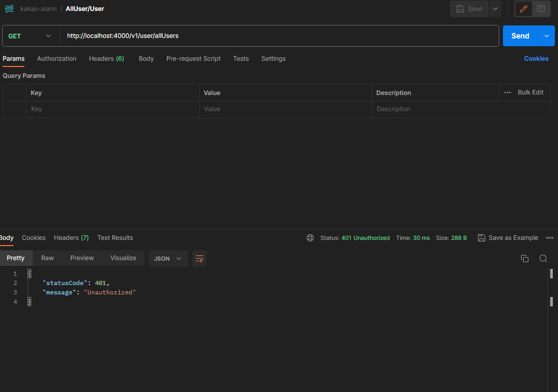The height and width of the screenshot is (392, 558).
Task: Click the Query Params heading
Action: point(24,76)
